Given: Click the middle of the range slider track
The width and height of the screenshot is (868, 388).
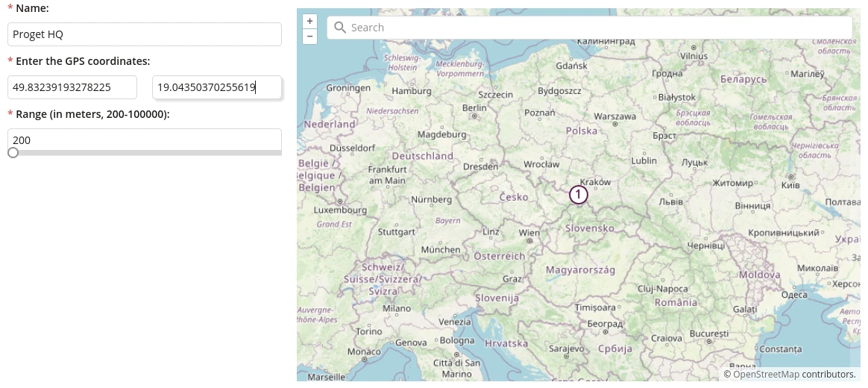Looking at the screenshot, I should (145, 152).
